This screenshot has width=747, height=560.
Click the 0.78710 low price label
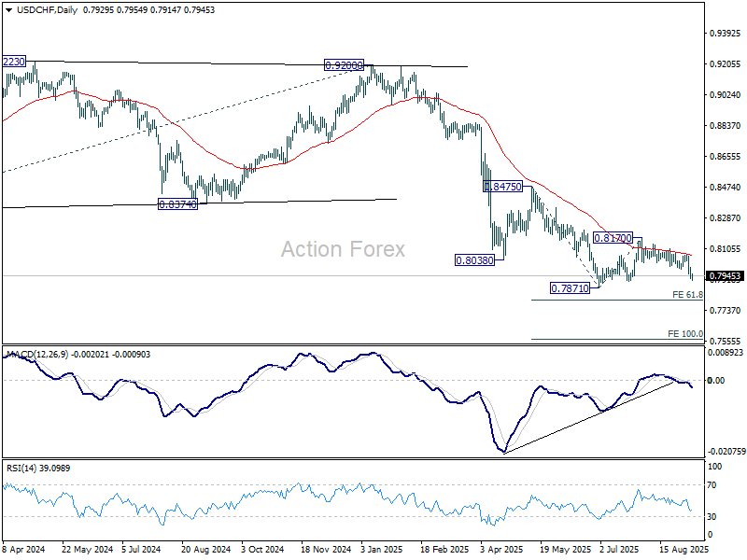point(570,288)
